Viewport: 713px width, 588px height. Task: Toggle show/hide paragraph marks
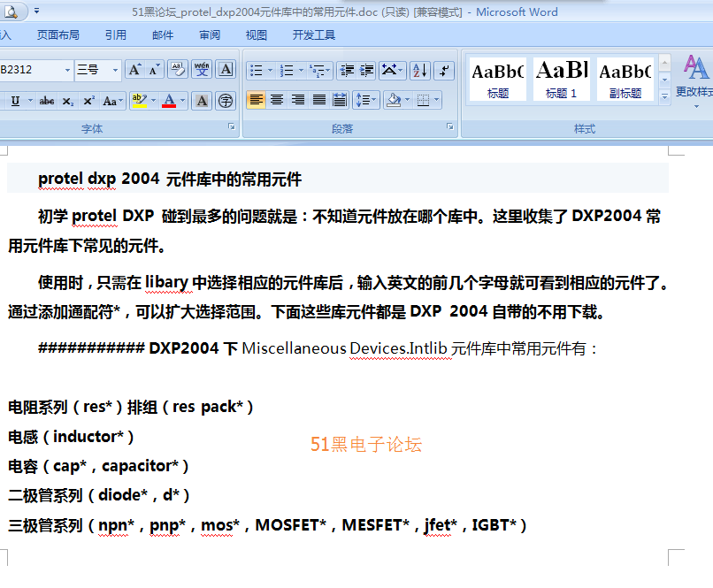point(444,71)
